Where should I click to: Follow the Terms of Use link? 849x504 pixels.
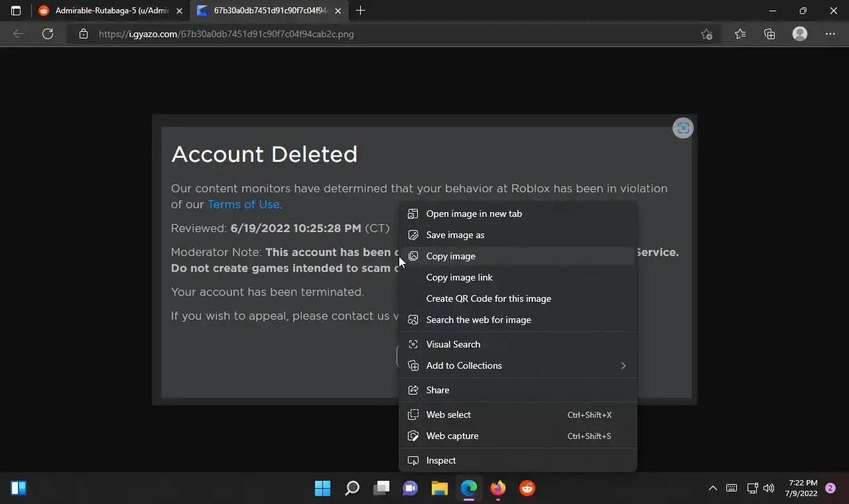[x=243, y=204]
